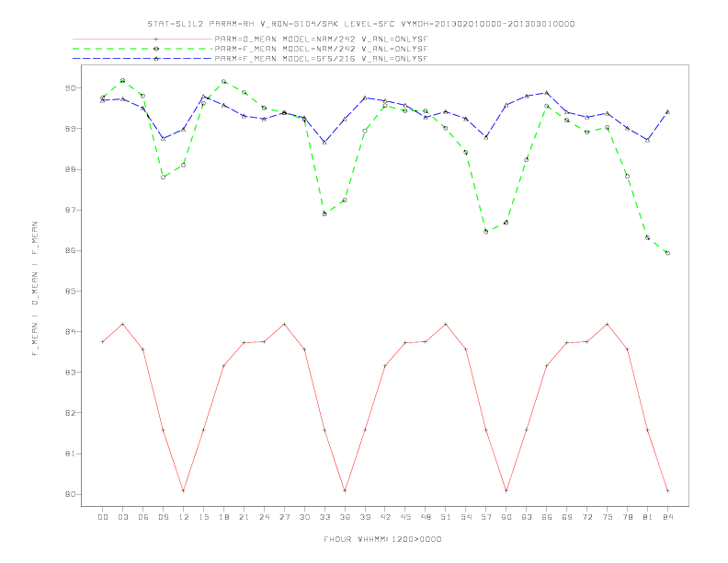Click y-axis tick label 89
The width and height of the screenshot is (728, 563).
pyautogui.click(x=71, y=129)
